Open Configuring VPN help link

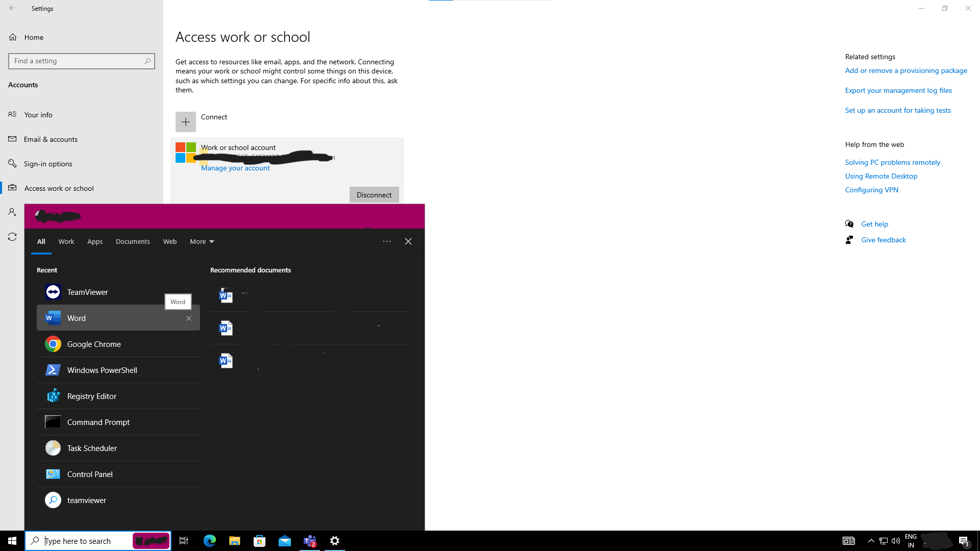[x=871, y=190]
